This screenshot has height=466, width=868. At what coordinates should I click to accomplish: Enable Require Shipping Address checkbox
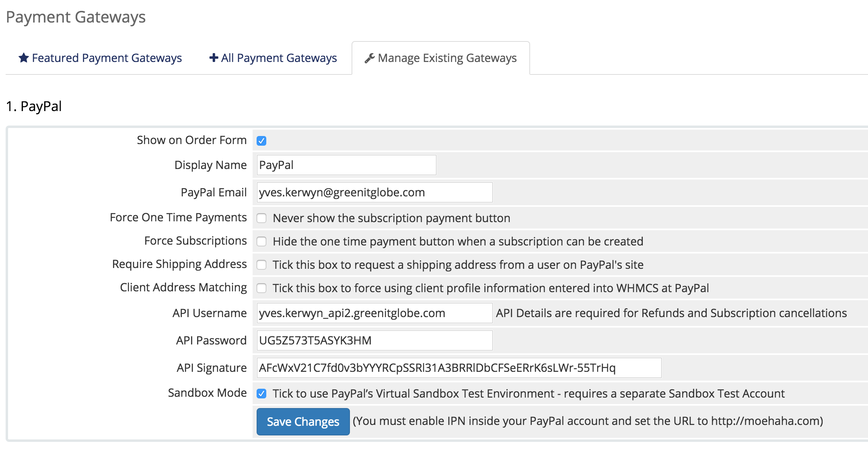coord(261,265)
